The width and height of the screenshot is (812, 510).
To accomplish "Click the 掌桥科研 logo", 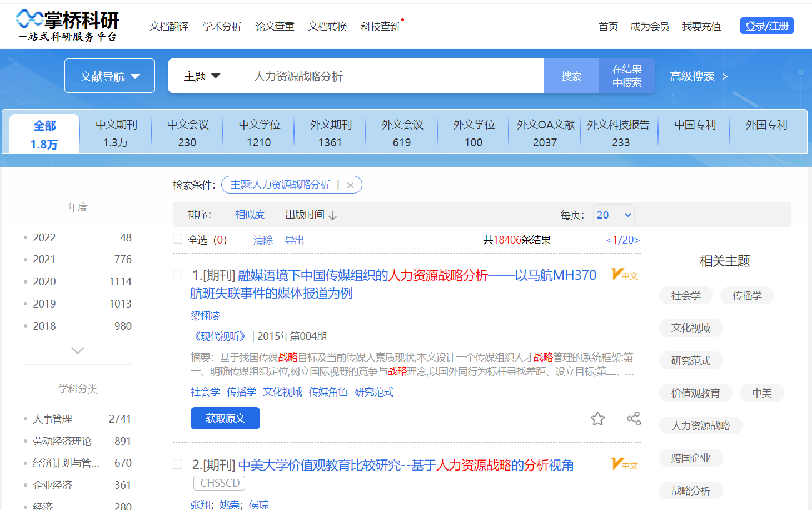I will 67,26.
